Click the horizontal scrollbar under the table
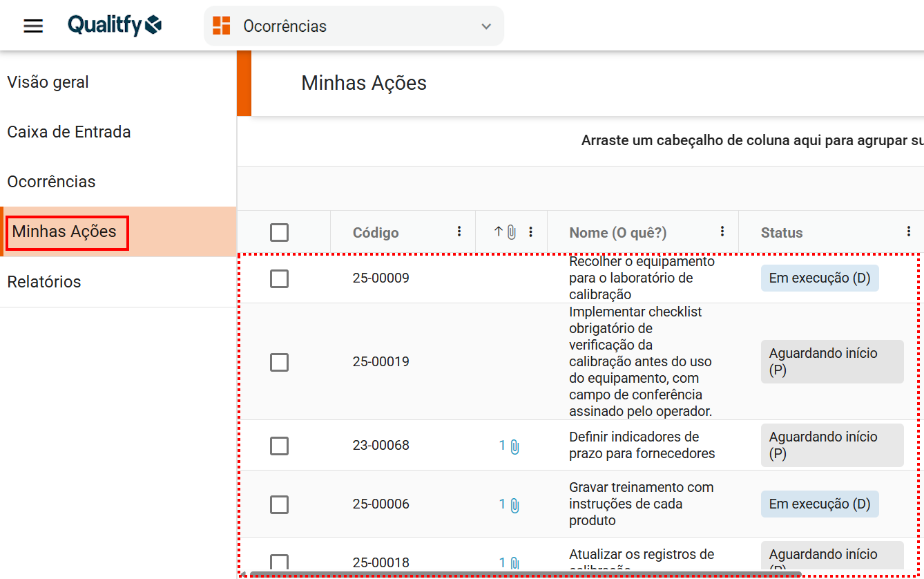The width and height of the screenshot is (924, 579). [x=525, y=574]
